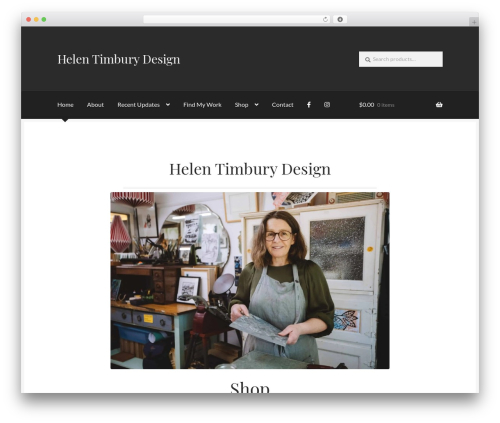Go to the Home menu item

click(65, 105)
